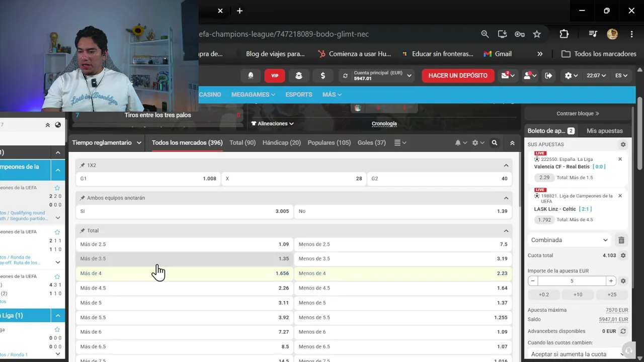
Task: Click the log out arrow icon
Action: coord(548,75)
